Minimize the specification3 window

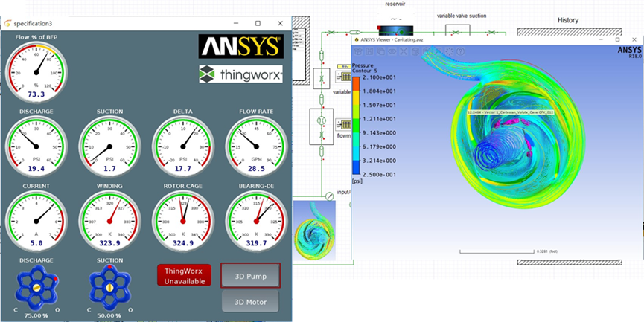point(237,23)
